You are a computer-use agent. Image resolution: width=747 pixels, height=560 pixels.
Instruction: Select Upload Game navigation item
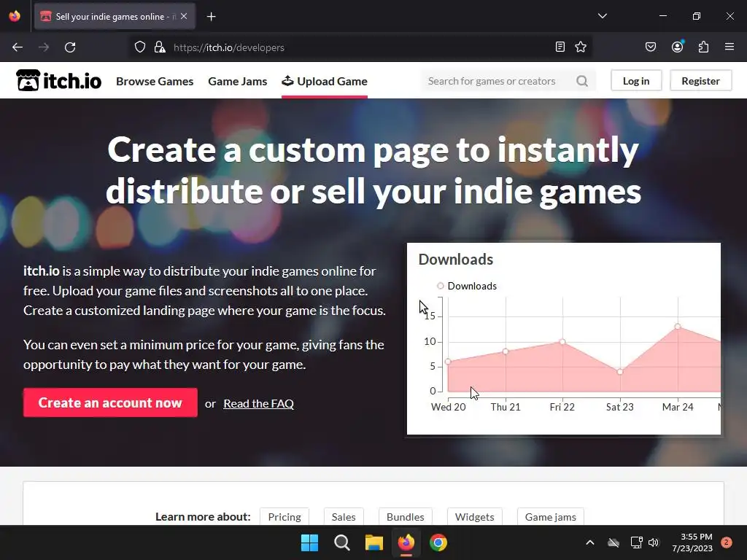(325, 81)
